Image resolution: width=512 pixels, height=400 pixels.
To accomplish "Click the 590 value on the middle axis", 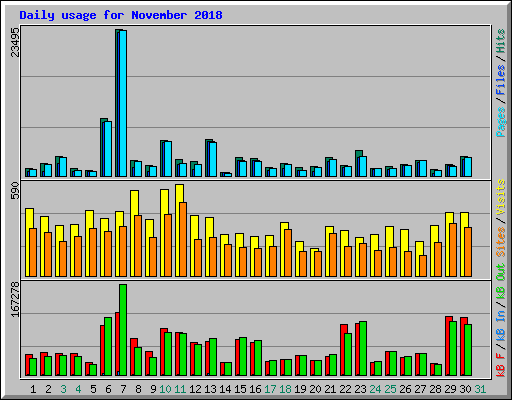I will point(15,190).
